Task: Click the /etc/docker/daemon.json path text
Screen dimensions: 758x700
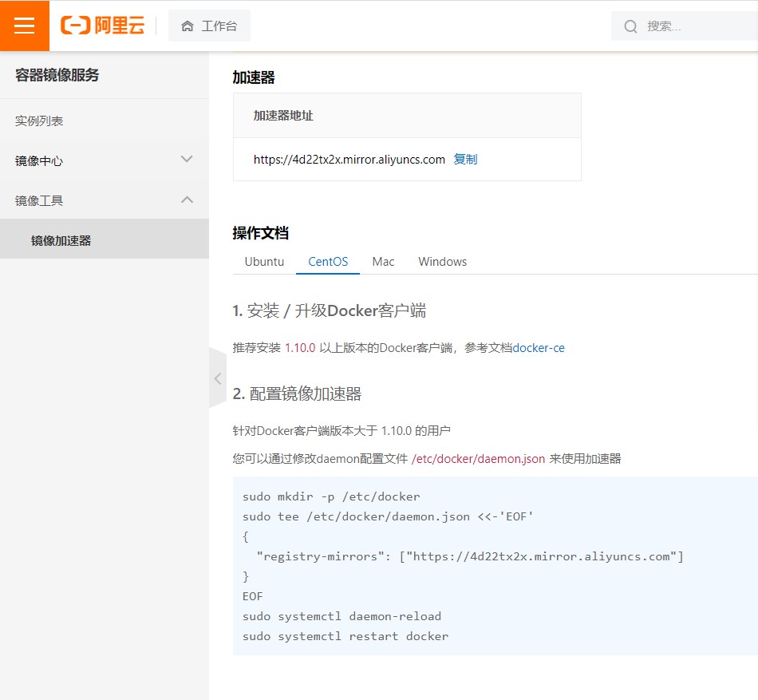Action: pyautogui.click(x=478, y=459)
